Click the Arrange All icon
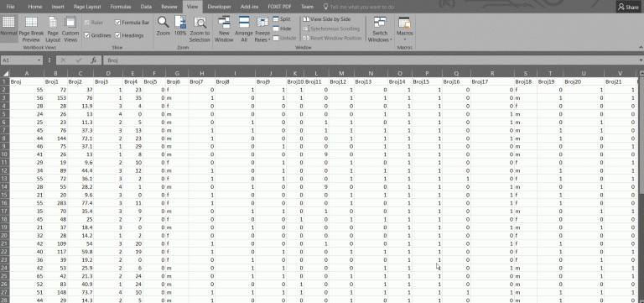Image resolution: width=644 pixels, height=303 pixels. (244, 29)
